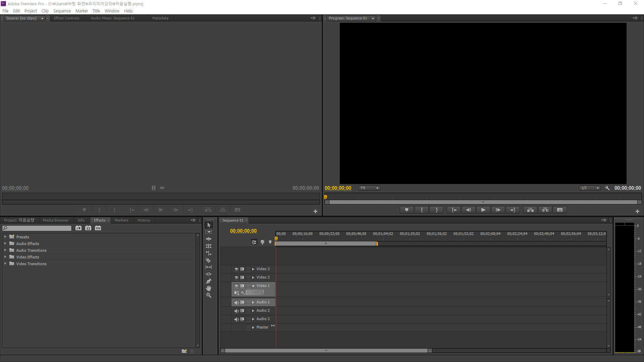Switch to the Media Browser tab
This screenshot has height=362, width=644.
(x=55, y=220)
